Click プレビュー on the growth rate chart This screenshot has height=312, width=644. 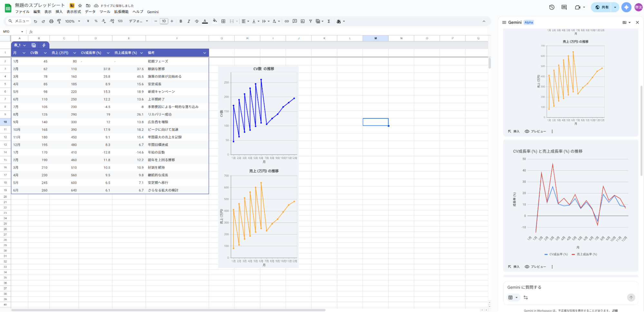pos(535,267)
